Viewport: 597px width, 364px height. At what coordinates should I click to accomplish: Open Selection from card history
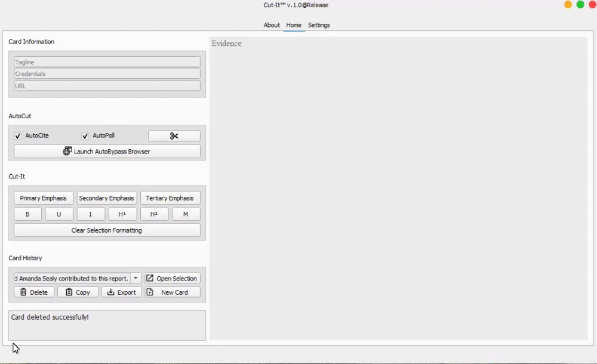click(x=172, y=279)
